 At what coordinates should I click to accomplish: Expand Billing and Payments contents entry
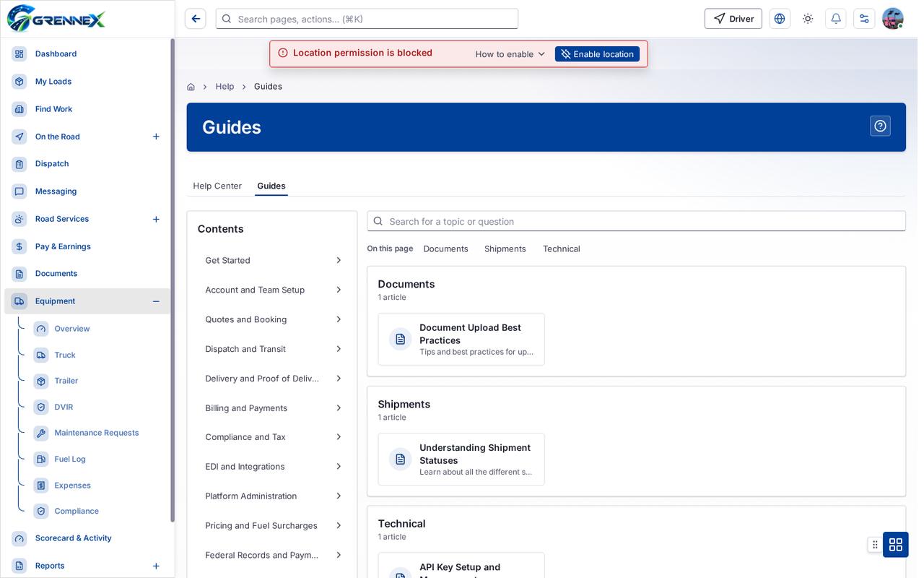[272, 408]
